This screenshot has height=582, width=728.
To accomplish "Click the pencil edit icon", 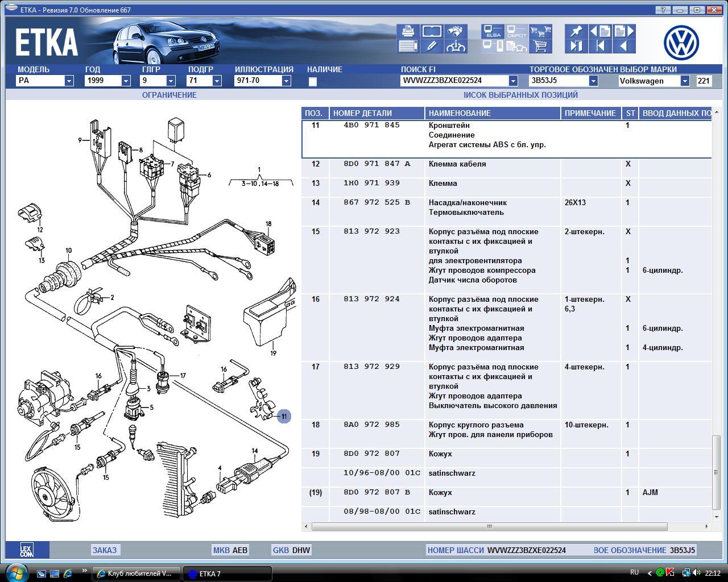I will coord(432,47).
